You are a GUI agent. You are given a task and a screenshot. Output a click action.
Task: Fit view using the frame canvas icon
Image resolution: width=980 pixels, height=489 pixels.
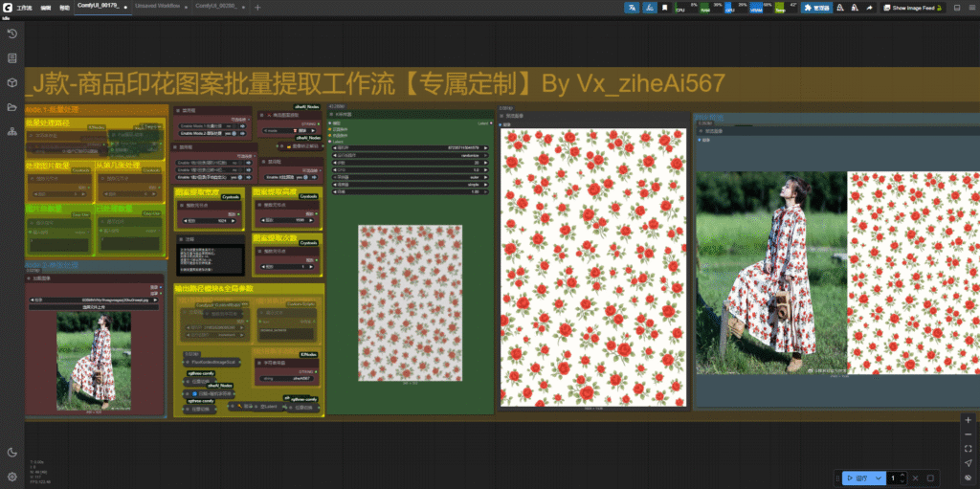[969, 449]
